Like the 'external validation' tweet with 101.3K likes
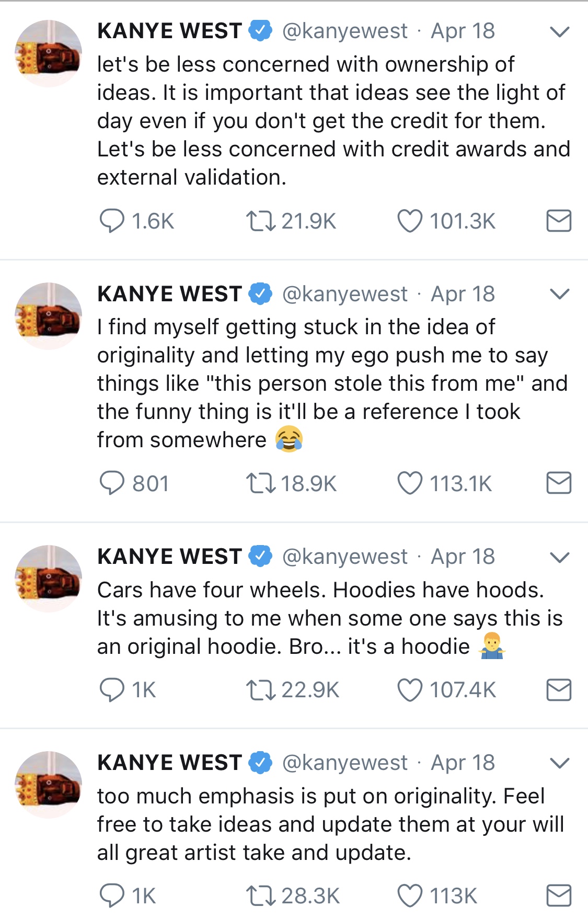 click(x=410, y=221)
